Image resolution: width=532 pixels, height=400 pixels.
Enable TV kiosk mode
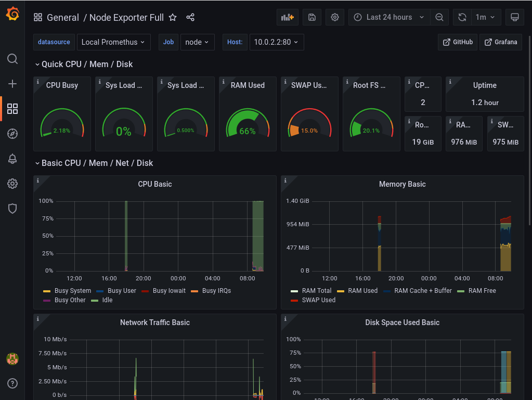514,17
